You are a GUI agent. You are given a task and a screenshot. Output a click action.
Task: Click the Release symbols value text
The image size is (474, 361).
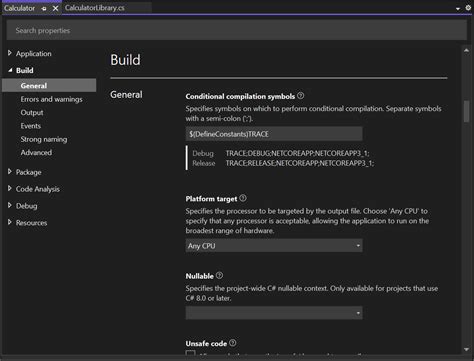300,163
